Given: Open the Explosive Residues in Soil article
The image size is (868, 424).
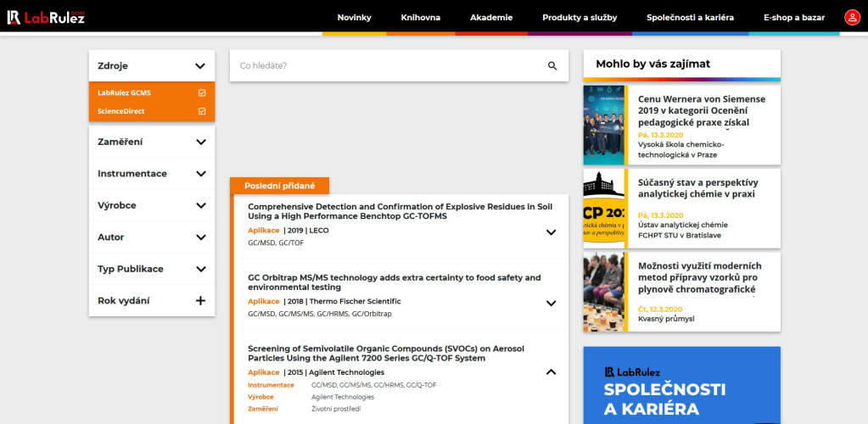Looking at the screenshot, I should click(400, 211).
